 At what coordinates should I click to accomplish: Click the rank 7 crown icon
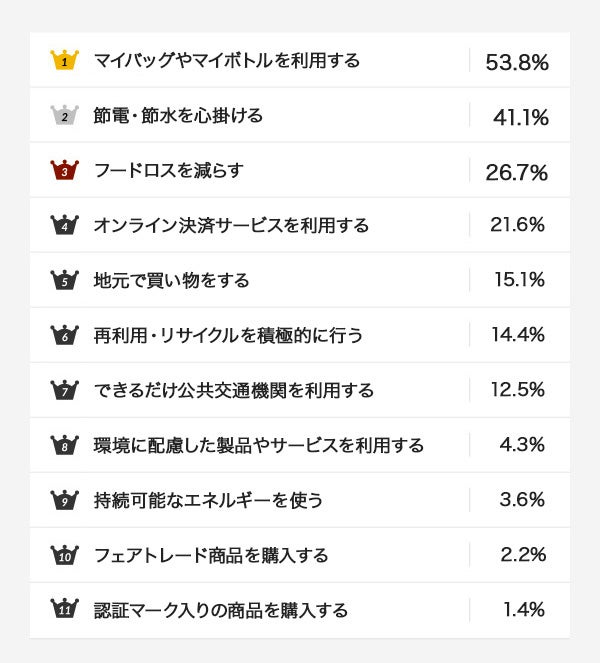(64, 390)
